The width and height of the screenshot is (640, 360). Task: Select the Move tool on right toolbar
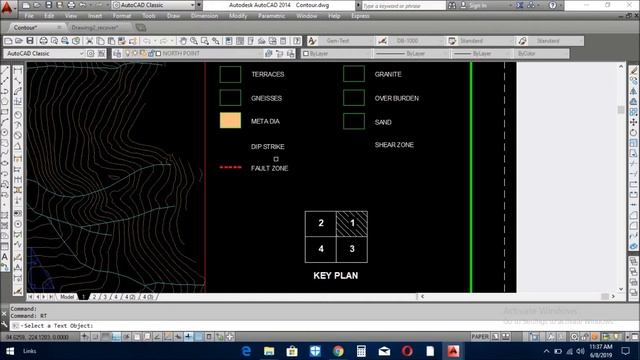click(x=633, y=122)
